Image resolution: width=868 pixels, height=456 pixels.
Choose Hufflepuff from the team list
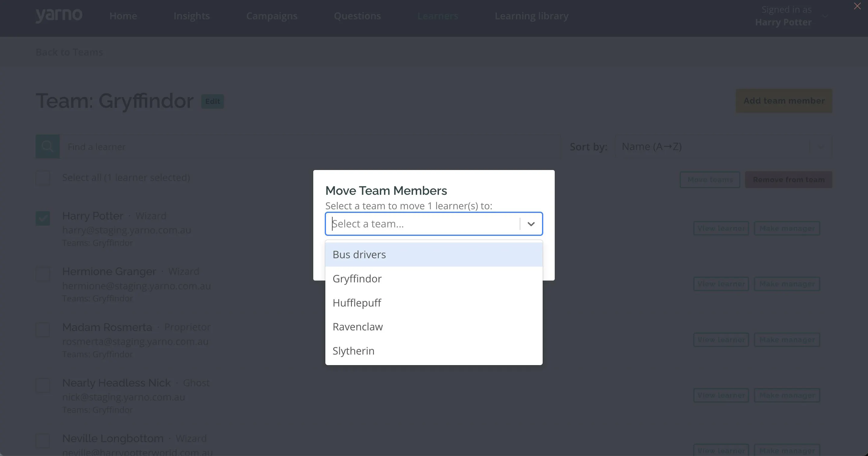click(x=434, y=303)
